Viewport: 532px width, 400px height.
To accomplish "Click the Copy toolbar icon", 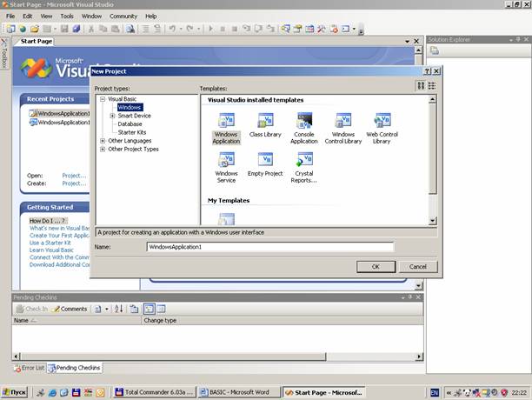I will click(x=103, y=29).
